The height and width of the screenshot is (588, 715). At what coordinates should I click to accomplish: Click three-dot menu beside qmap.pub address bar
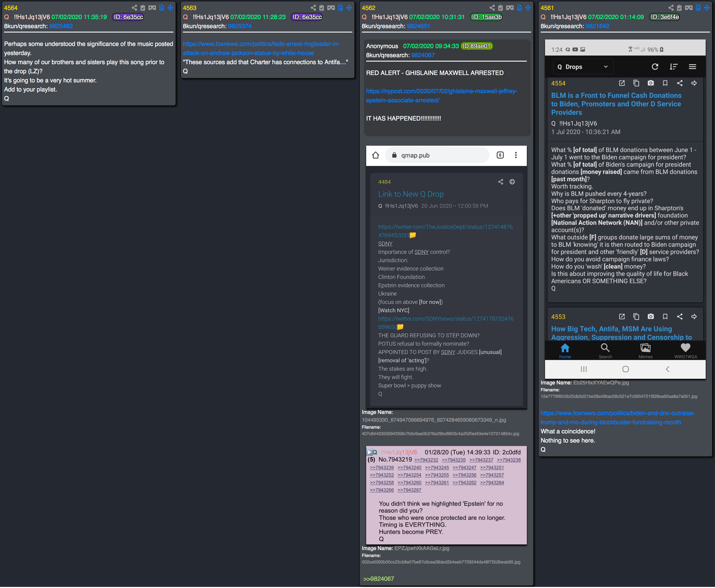[x=516, y=155]
